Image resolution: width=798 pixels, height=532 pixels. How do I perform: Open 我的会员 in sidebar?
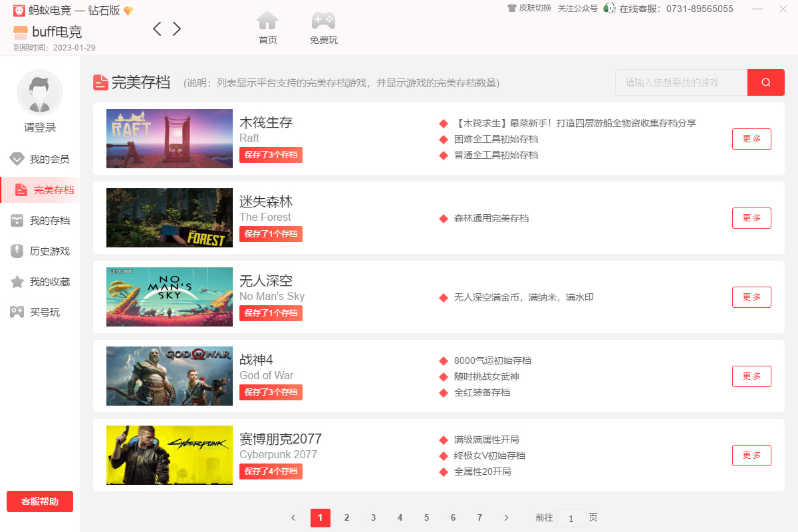(40, 160)
